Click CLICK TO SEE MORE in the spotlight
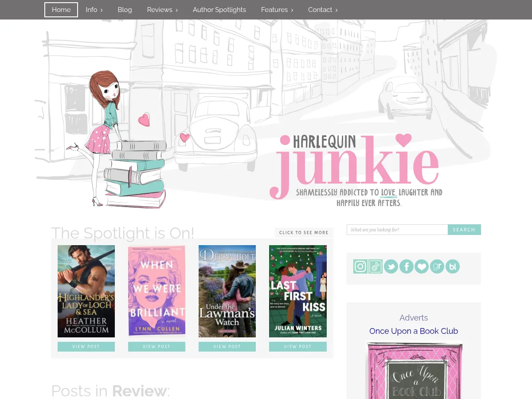 click(304, 232)
